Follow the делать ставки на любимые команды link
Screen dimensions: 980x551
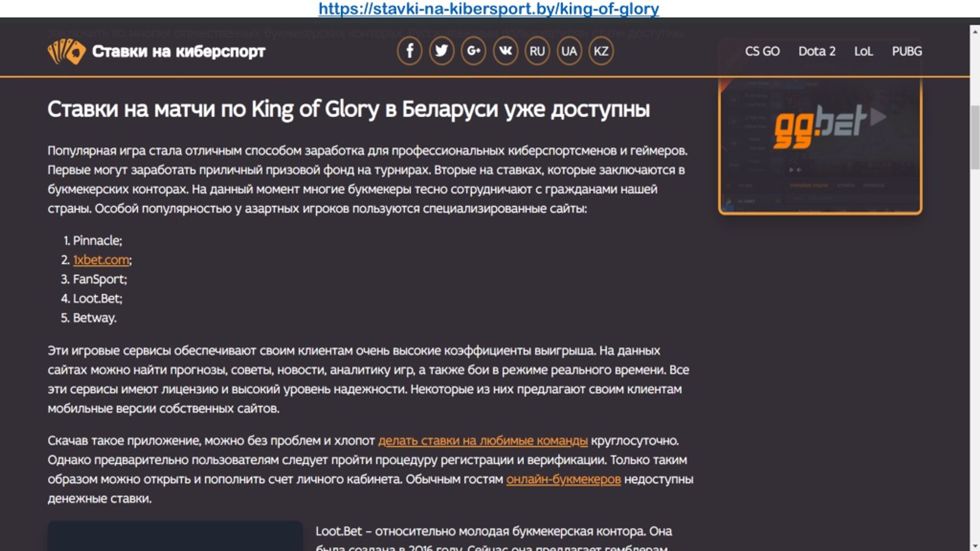click(483, 441)
